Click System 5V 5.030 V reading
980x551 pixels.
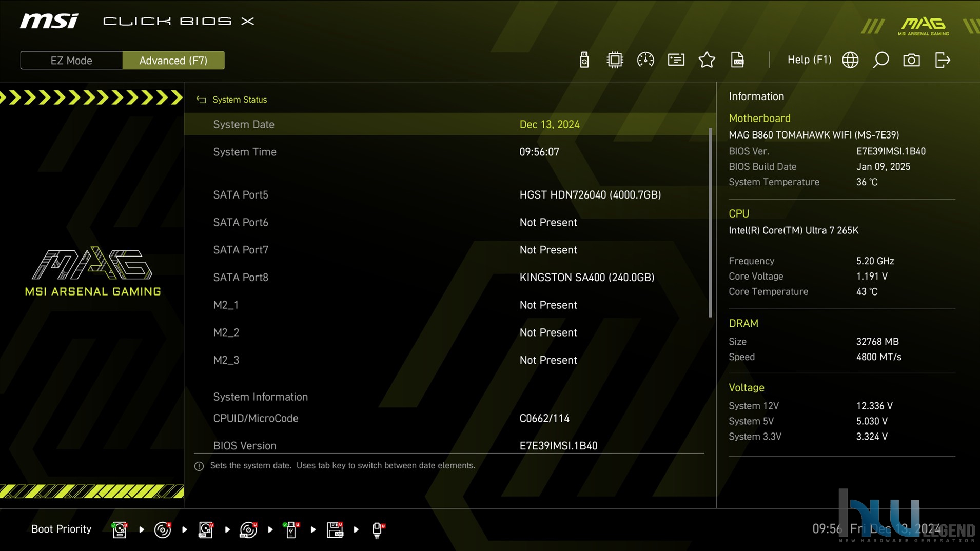click(x=872, y=421)
